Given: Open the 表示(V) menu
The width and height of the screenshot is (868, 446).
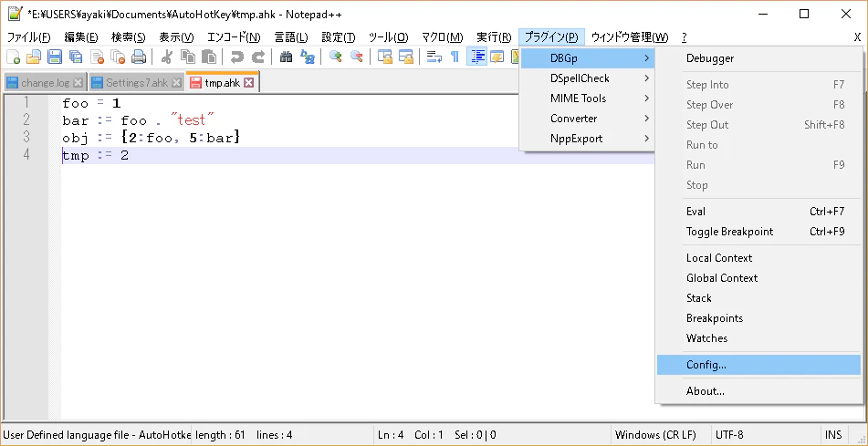Looking at the screenshot, I should click(176, 37).
